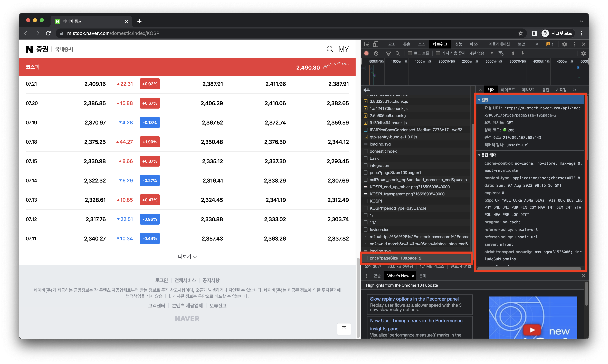The height and width of the screenshot is (364, 608).
Task: Expand more rows with 더보기
Action: tap(187, 257)
